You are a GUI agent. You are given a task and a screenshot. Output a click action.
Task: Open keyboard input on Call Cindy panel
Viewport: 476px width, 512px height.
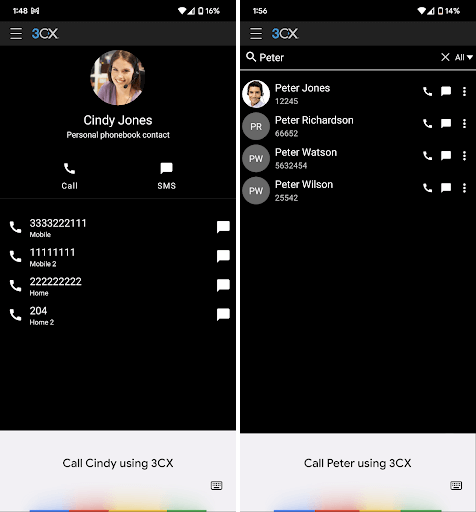(x=216, y=485)
